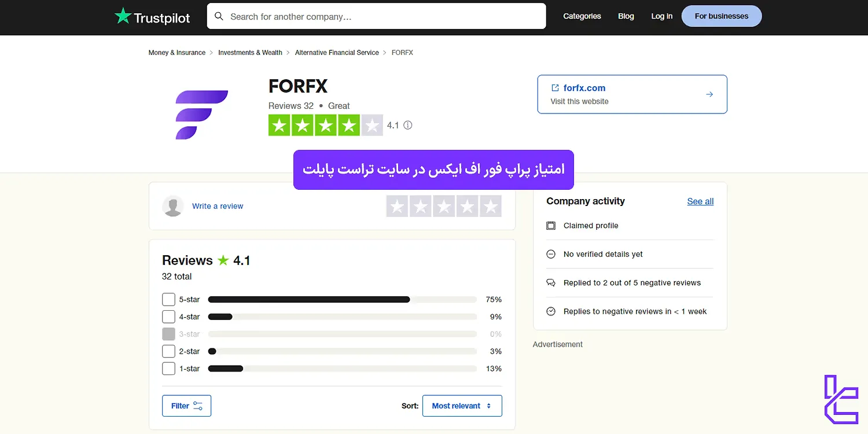
Task: Click the search magnifier icon
Action: pos(219,16)
